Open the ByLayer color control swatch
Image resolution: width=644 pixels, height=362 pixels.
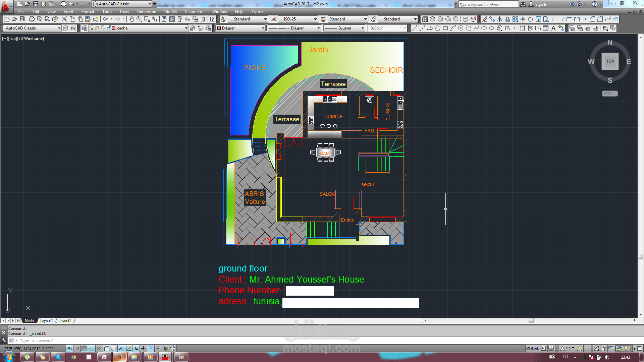coord(240,28)
